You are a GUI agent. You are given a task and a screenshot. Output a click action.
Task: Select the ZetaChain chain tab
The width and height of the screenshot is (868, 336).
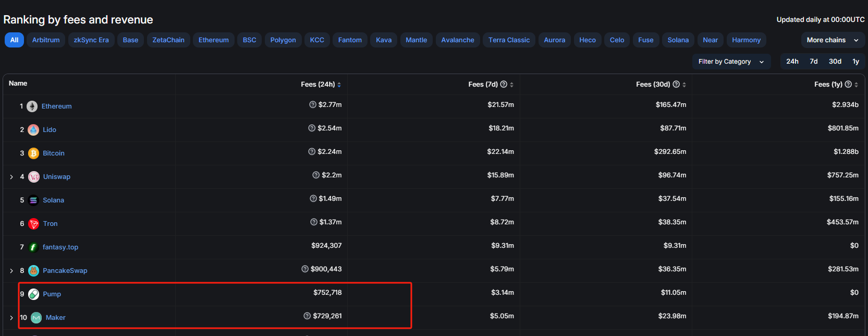pyautogui.click(x=168, y=40)
